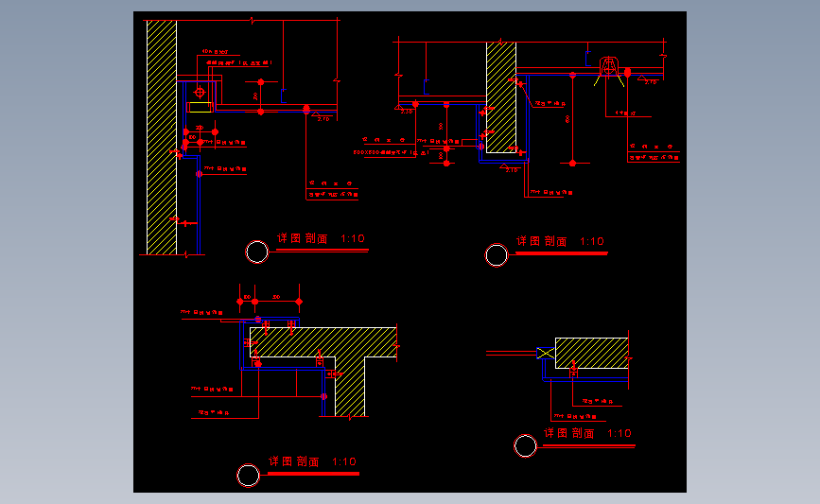Select the tall hatched wall in top-left section
The width and height of the screenshot is (820, 504).
[x=162, y=137]
